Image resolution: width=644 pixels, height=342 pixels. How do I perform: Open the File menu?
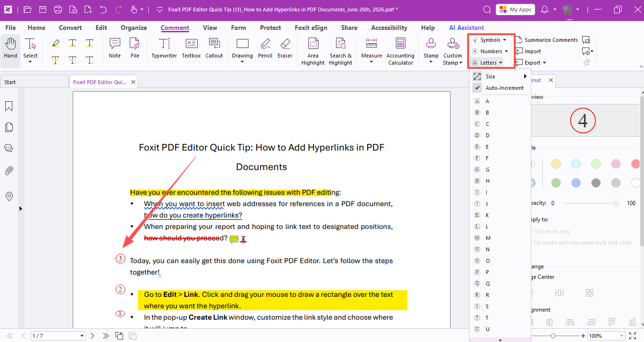pos(10,28)
